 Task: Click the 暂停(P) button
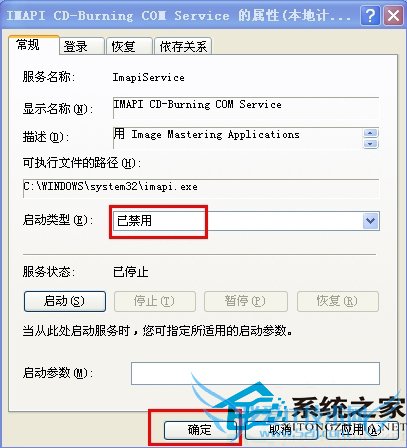tap(246, 301)
